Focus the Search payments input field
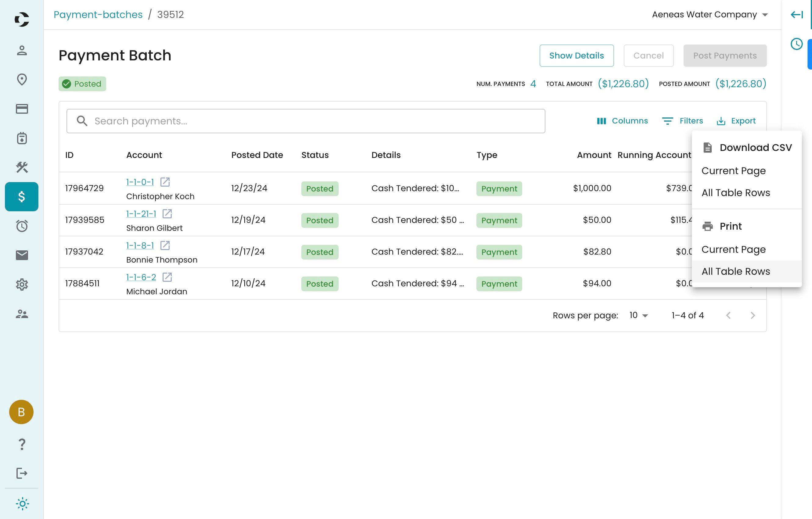 click(306, 121)
